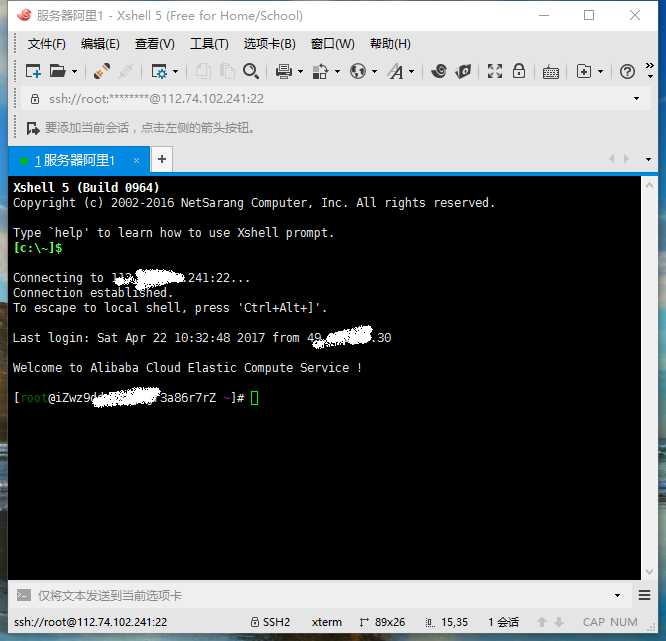666x641 pixels.
Task: Expand the file transfer dropdown arrow
Action: (x=337, y=71)
